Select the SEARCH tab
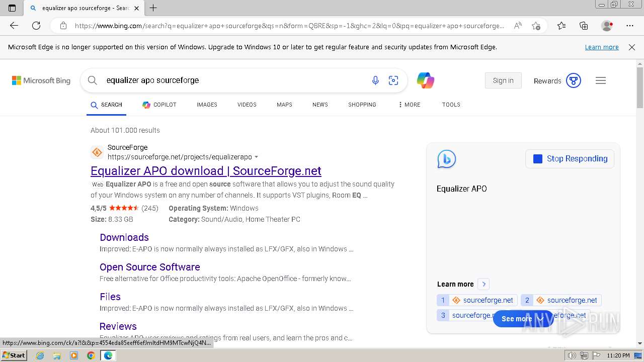 coord(107,105)
